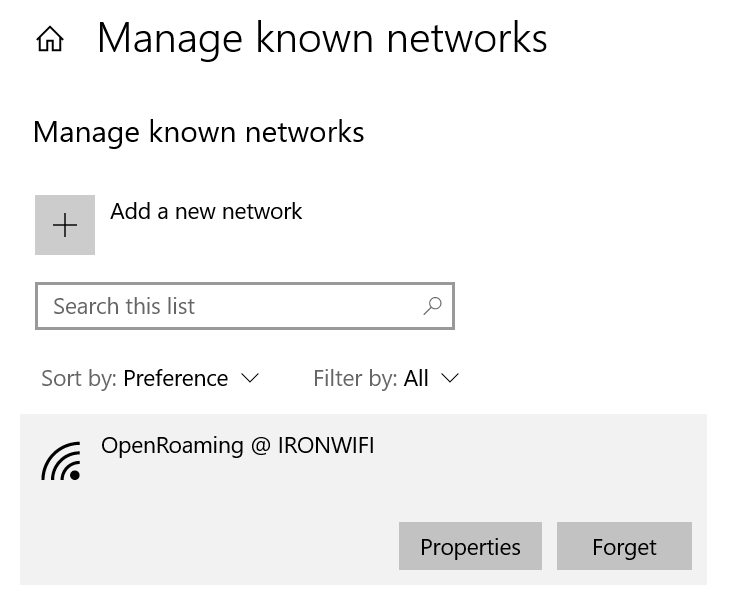Open the Sort by Preference dropdown
Viewport: 754px width, 599px height.
coord(150,378)
